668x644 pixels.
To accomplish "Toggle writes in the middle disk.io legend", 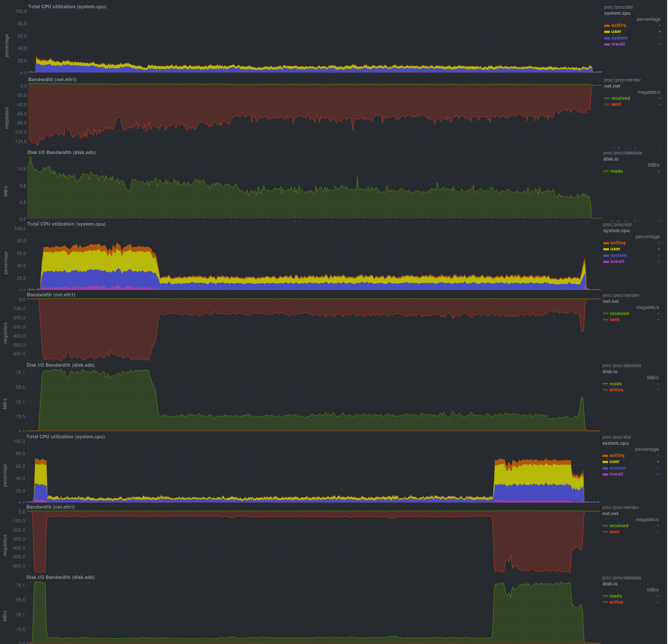I will click(x=616, y=390).
